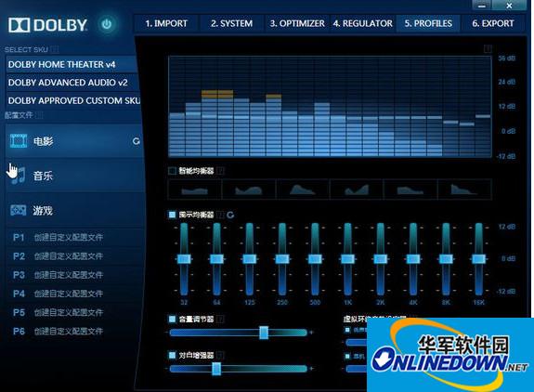This screenshot has width=534, height=392.
Task: Switch to the 4. REGULATOR tab
Action: pyautogui.click(x=363, y=23)
